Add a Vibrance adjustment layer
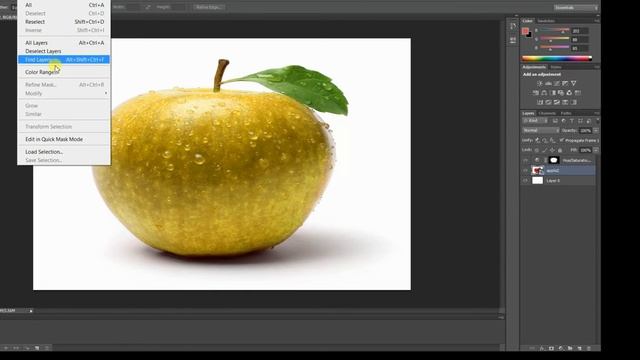640x360 pixels. click(574, 83)
